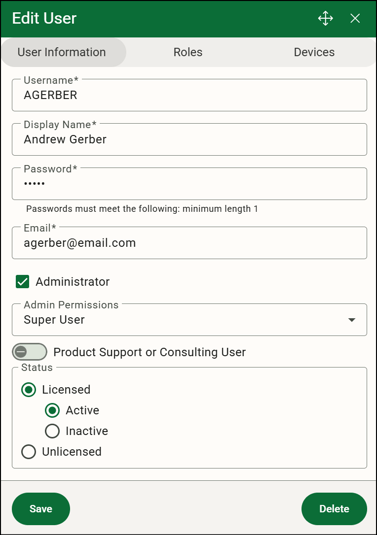The height and width of the screenshot is (535, 377).
Task: Choose the Unlicensed status option
Action: [x=28, y=452]
